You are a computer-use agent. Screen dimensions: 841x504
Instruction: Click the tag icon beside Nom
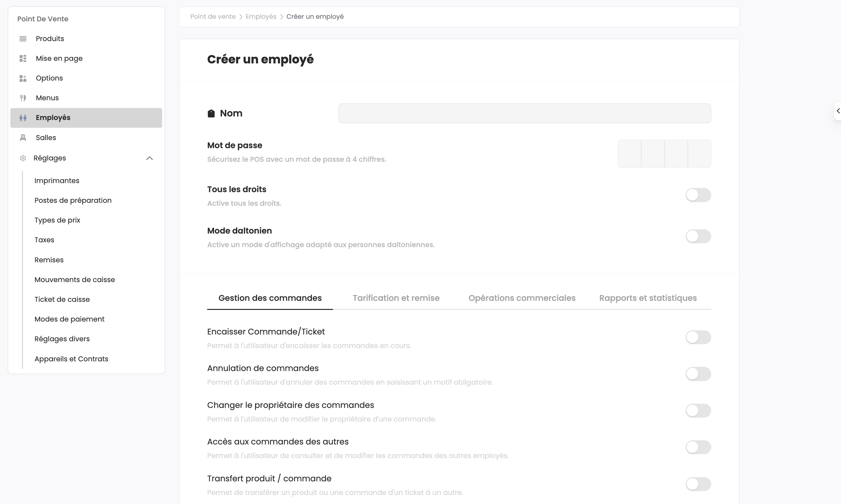coord(211,114)
